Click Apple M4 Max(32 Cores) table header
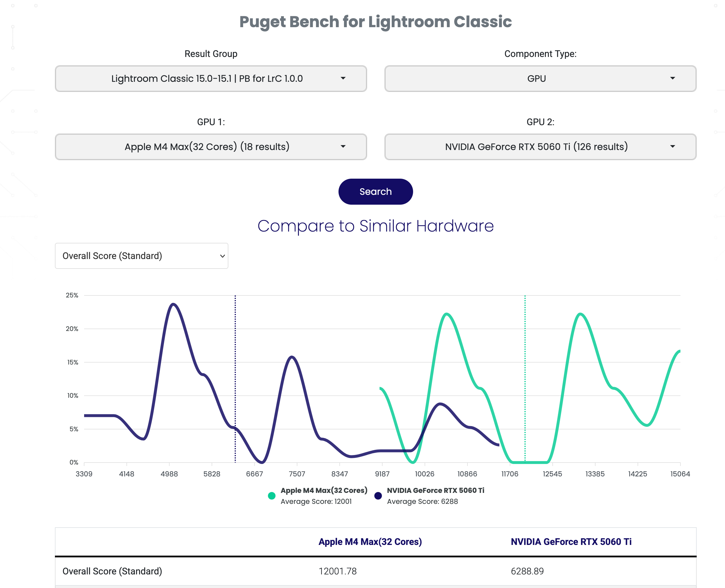 click(370, 541)
